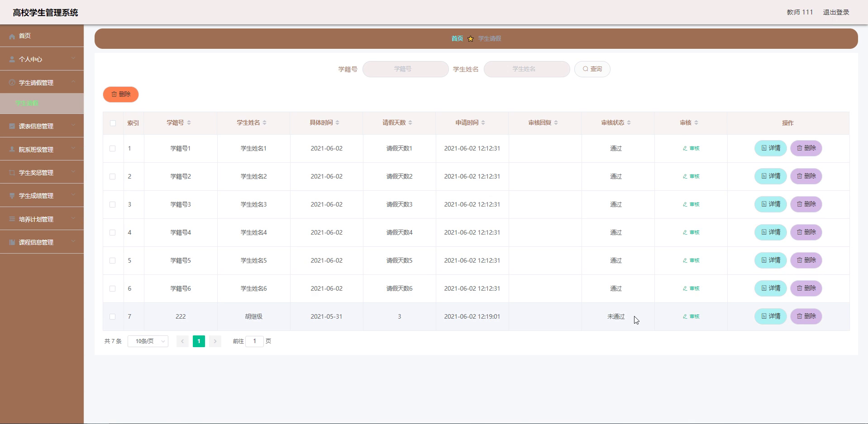Check the checkbox for row 2 学籍号2
This screenshot has width=868, height=424.
pos(113,176)
